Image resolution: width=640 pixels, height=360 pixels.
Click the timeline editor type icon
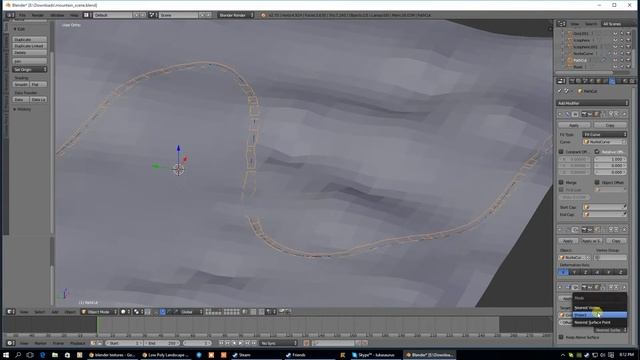click(x=11, y=343)
